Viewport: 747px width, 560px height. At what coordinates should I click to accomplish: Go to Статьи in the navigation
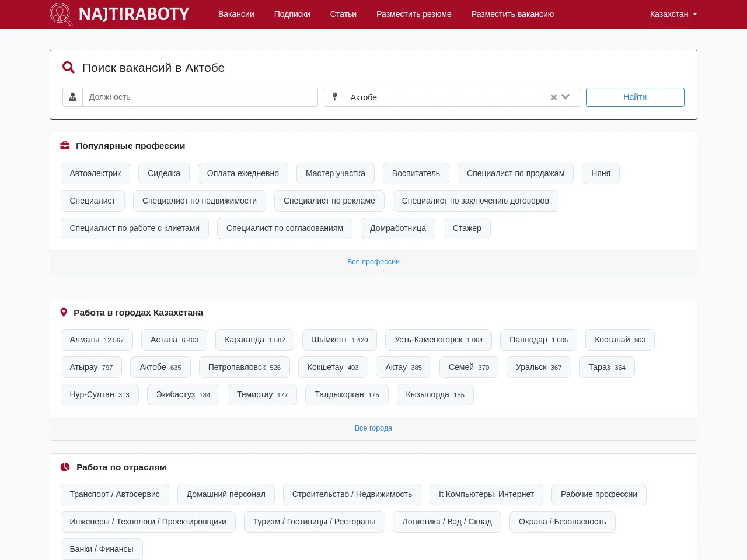pyautogui.click(x=343, y=14)
